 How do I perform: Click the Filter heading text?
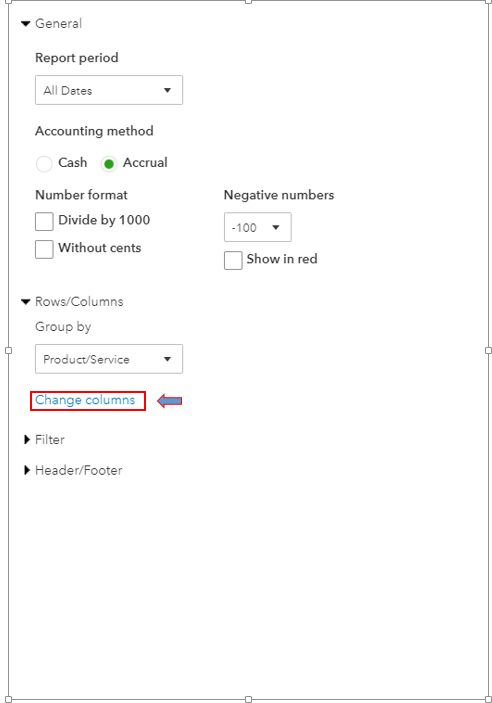(x=50, y=439)
